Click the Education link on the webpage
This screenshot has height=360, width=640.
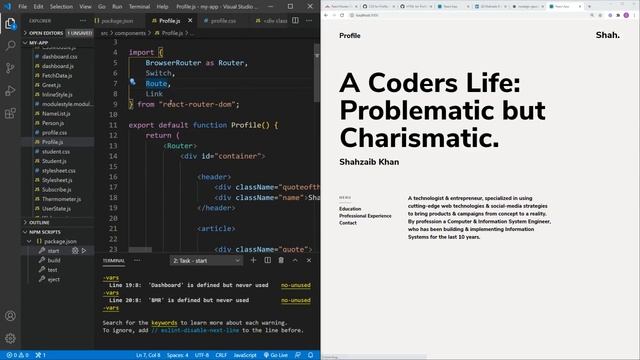[350, 209]
